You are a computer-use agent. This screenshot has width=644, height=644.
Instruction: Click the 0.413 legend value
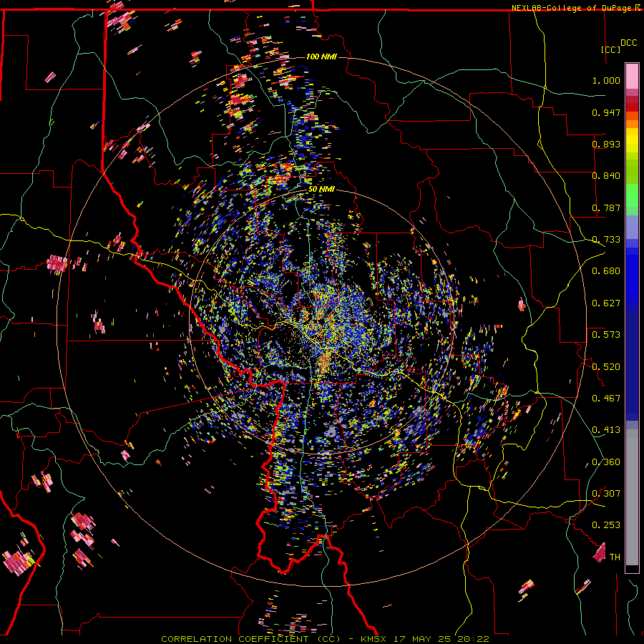[x=606, y=430]
